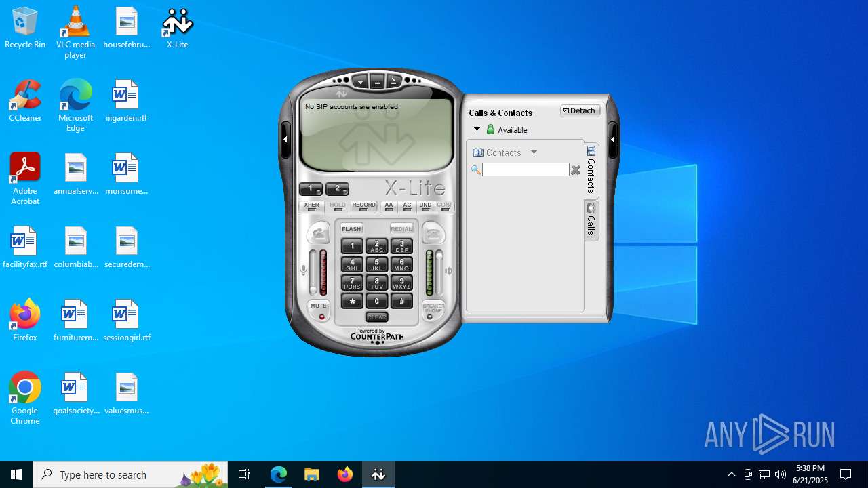The height and width of the screenshot is (488, 868).
Task: Click the contacts search input field
Action: point(526,169)
